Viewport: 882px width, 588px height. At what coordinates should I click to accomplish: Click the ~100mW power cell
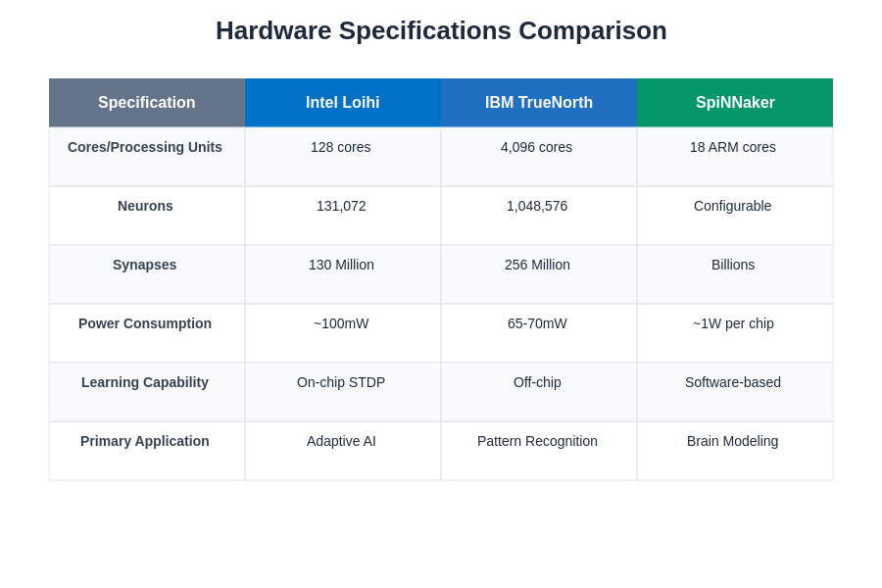point(341,323)
